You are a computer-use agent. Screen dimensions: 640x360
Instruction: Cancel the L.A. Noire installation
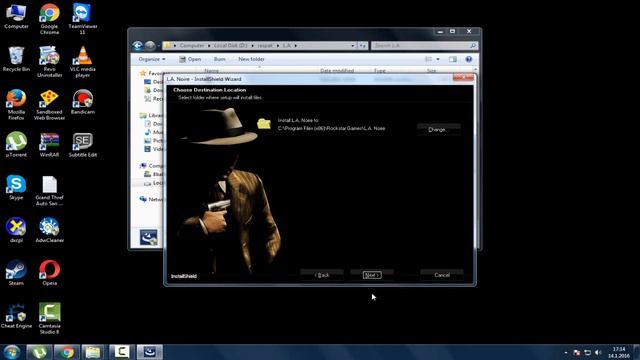click(442, 275)
